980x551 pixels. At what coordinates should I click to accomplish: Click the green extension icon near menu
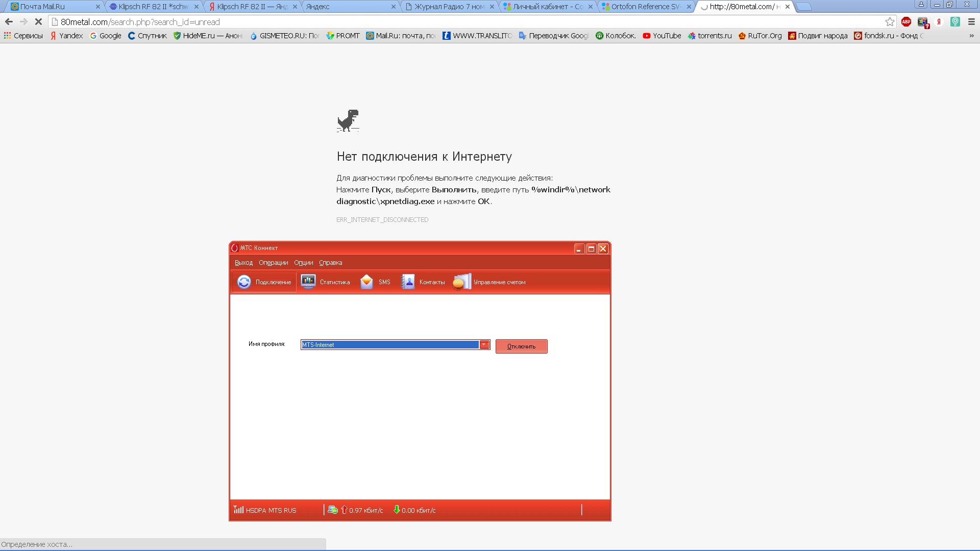[x=955, y=21]
